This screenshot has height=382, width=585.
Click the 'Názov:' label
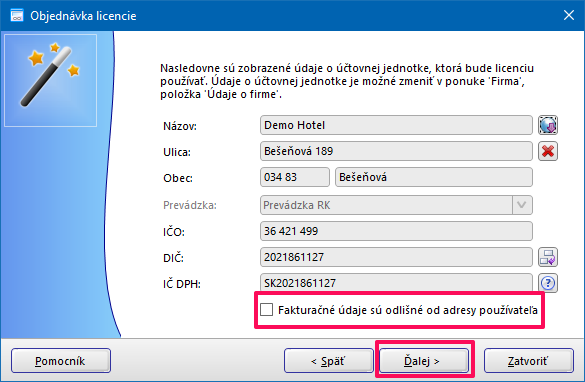tap(180, 126)
